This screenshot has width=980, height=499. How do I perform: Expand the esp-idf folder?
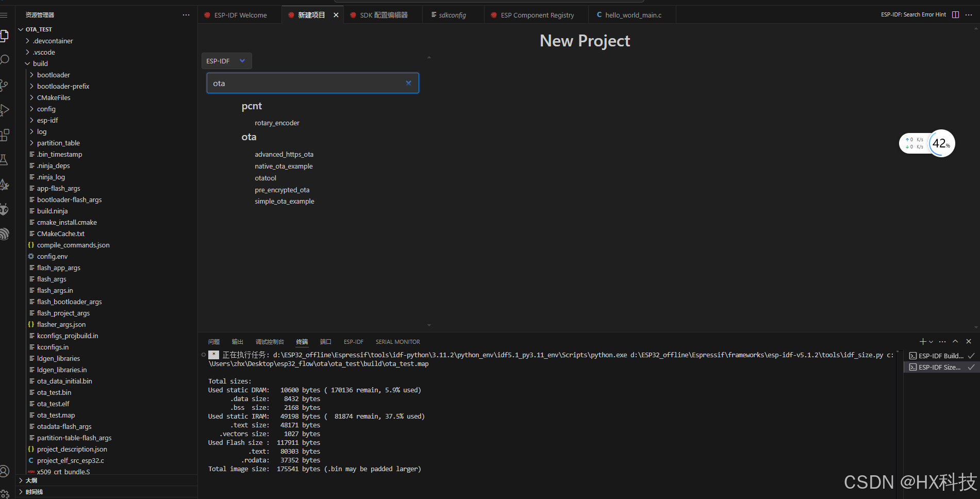point(47,120)
